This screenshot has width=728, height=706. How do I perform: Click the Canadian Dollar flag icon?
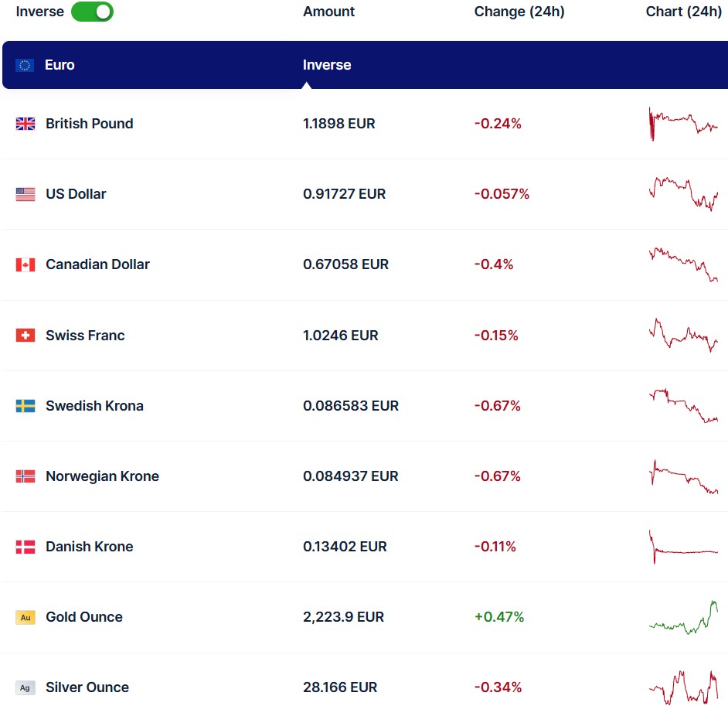pyautogui.click(x=26, y=264)
